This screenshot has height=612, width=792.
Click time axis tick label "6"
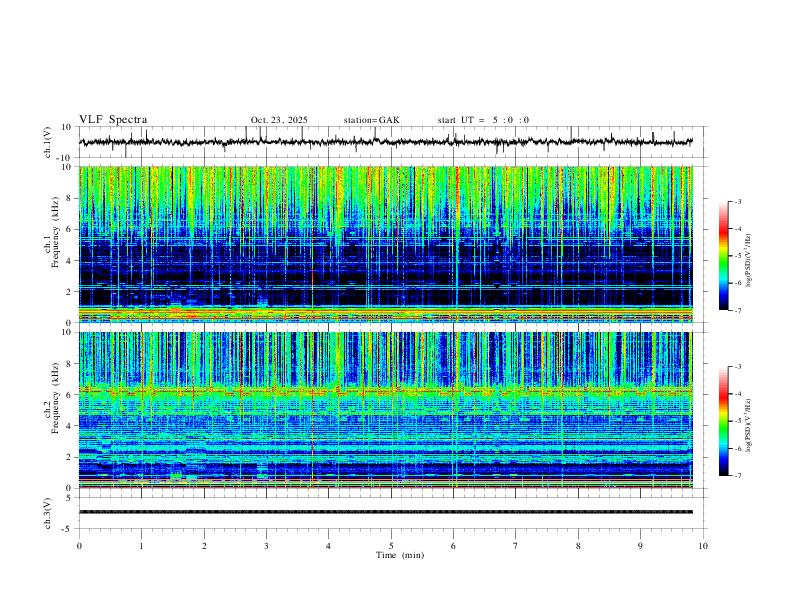[454, 546]
